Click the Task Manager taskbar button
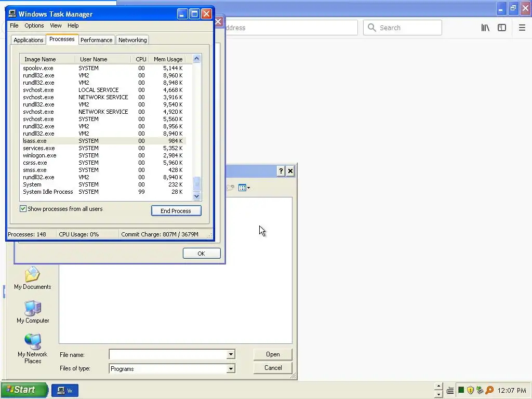The height and width of the screenshot is (399, 532). point(65,391)
